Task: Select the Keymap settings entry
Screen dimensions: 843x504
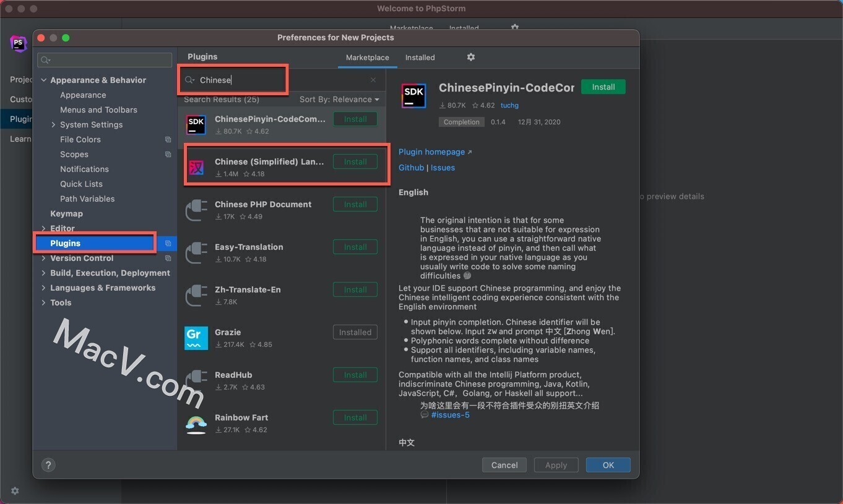Action: (x=66, y=213)
